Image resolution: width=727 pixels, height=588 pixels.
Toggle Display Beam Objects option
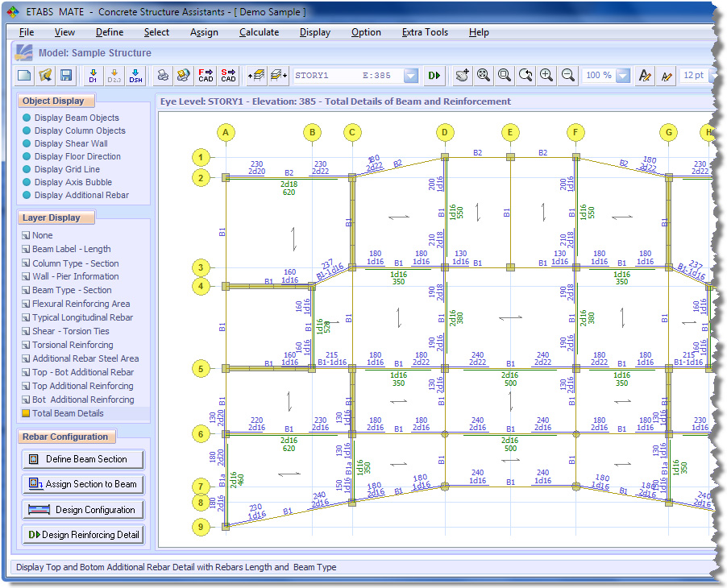(76, 118)
